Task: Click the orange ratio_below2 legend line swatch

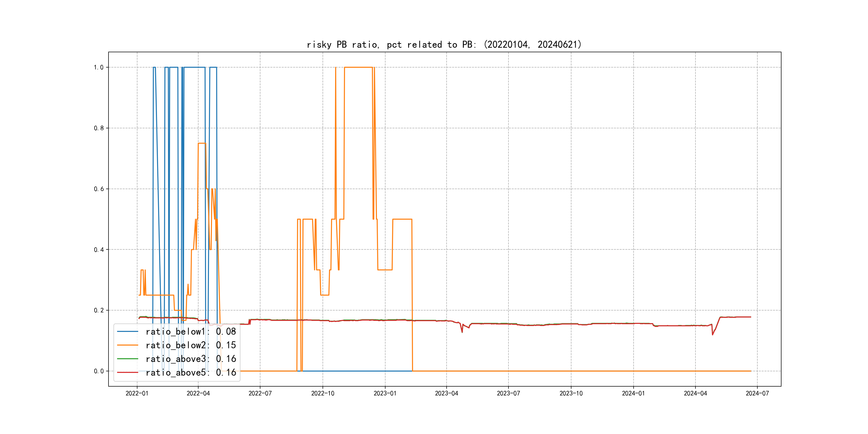Action: (x=127, y=345)
